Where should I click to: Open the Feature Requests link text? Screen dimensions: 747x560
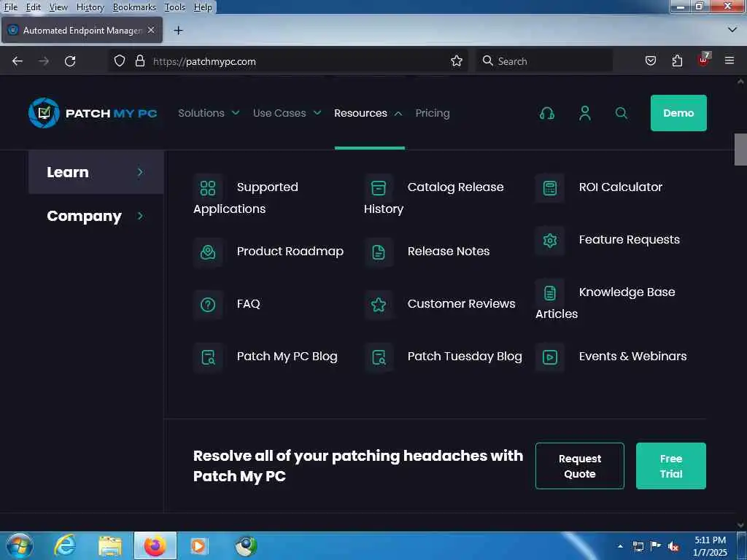630,239
